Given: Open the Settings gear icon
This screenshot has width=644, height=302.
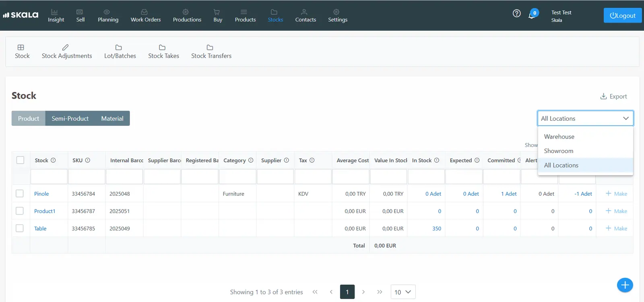Looking at the screenshot, I should point(336,12).
